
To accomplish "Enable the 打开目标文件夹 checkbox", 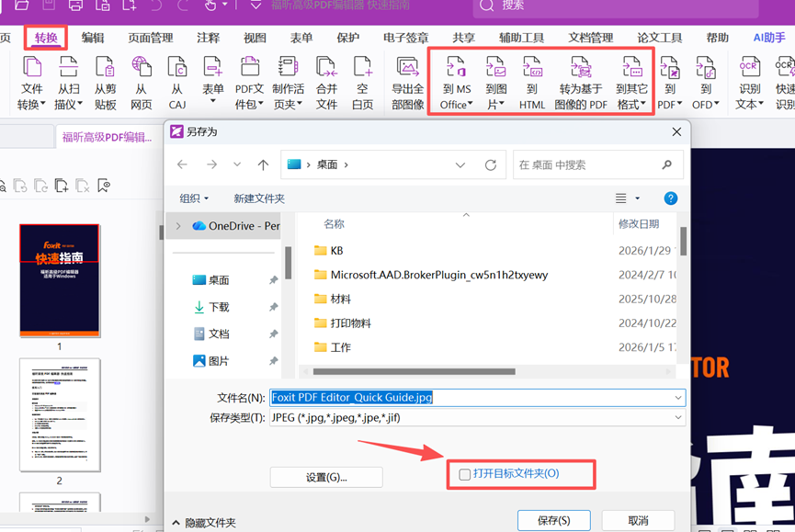I will coord(465,474).
